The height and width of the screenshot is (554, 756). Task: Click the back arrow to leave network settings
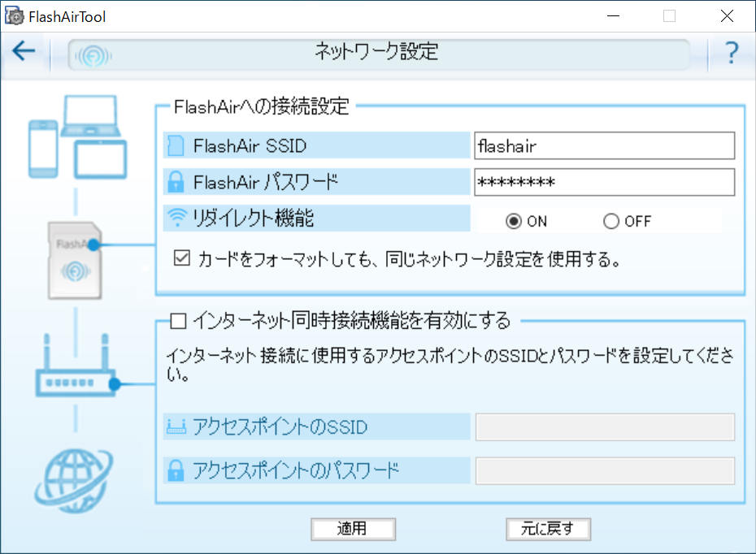(24, 50)
